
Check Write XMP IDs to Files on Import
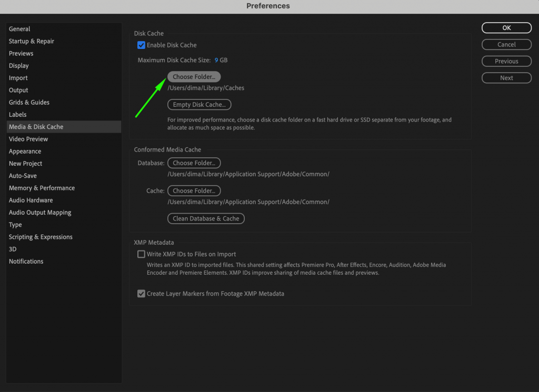141,254
